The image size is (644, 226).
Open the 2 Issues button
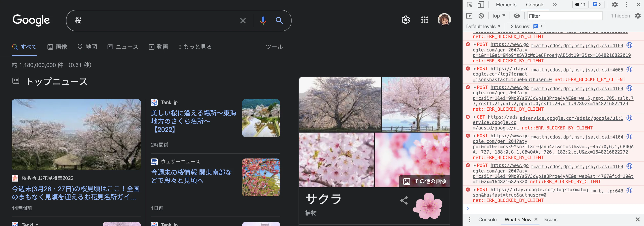[x=526, y=27]
